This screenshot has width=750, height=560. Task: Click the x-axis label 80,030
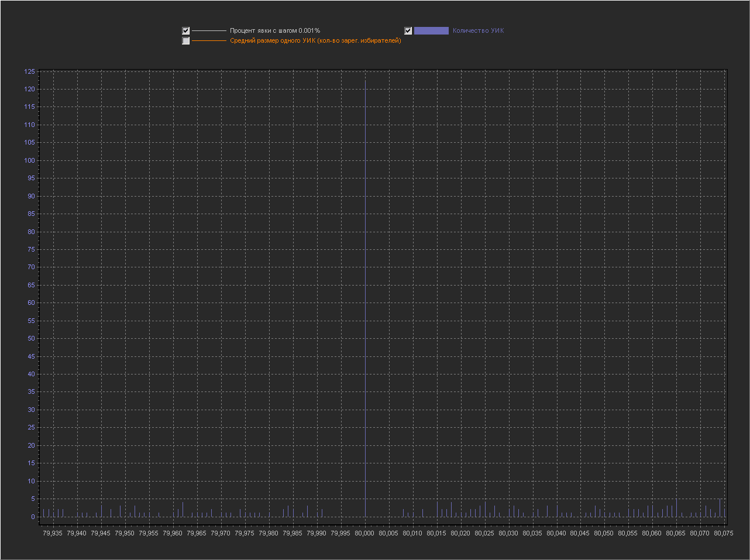(508, 533)
